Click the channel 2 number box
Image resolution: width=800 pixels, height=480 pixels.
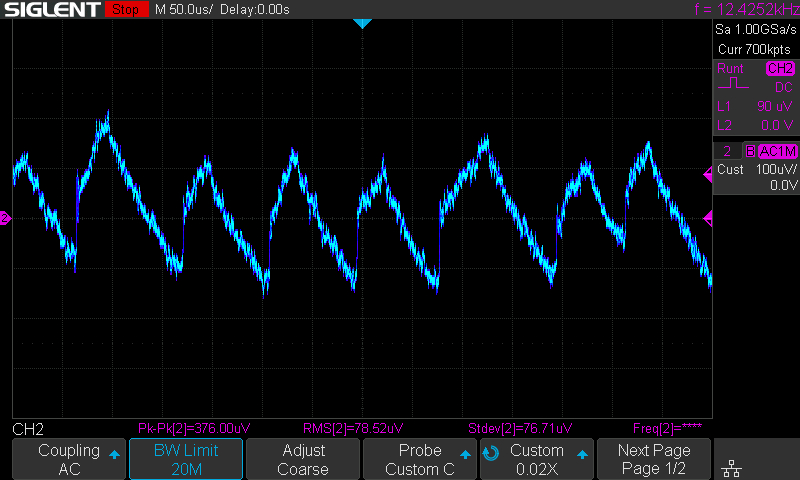[727, 151]
